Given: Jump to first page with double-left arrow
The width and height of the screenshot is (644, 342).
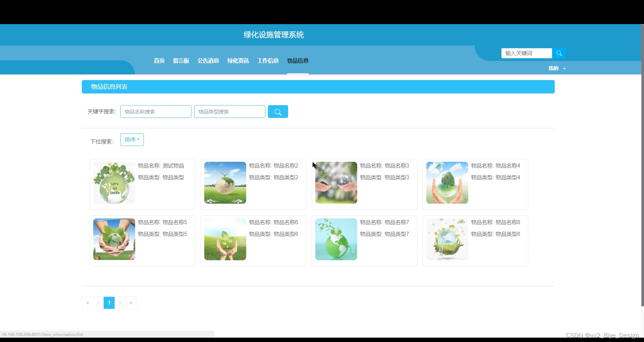Looking at the screenshot, I should pos(87,302).
